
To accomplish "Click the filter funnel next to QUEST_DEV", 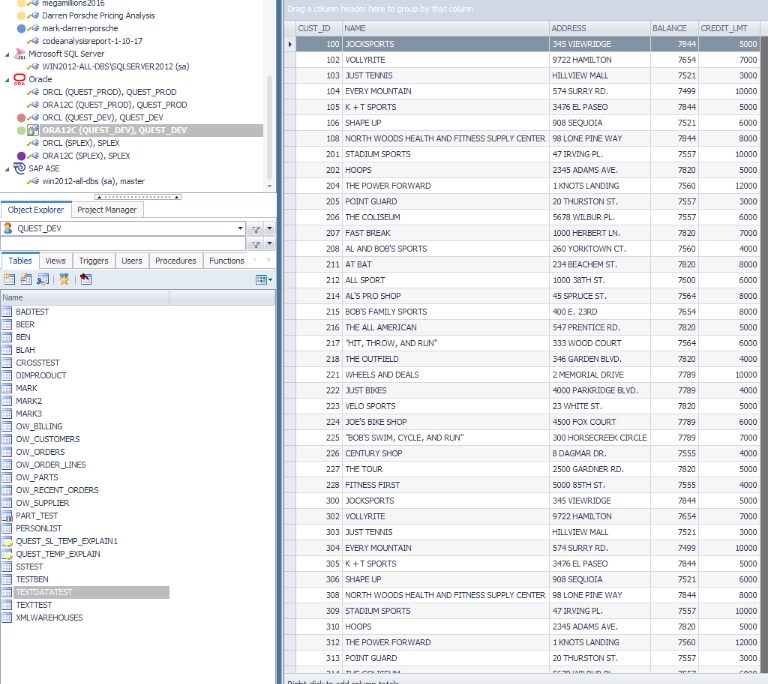I will (256, 228).
